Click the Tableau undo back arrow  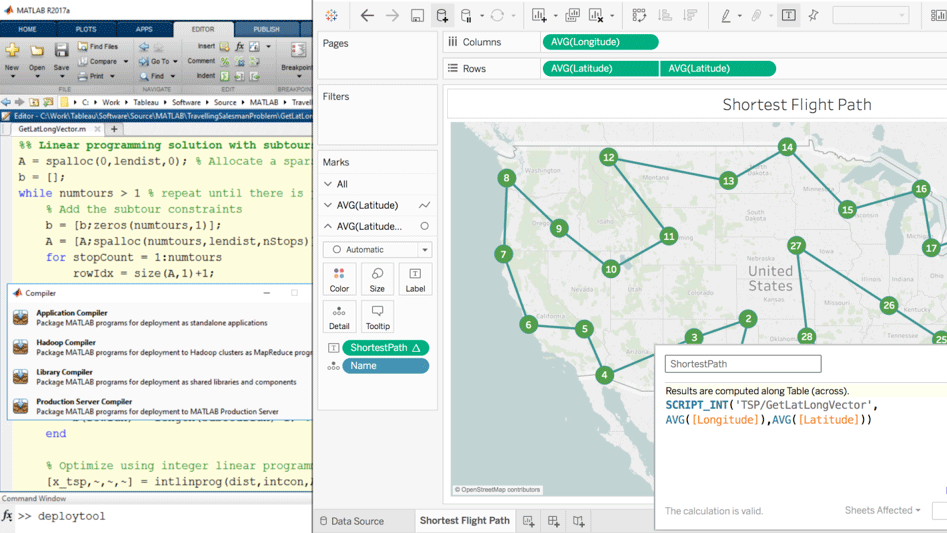pyautogui.click(x=367, y=16)
